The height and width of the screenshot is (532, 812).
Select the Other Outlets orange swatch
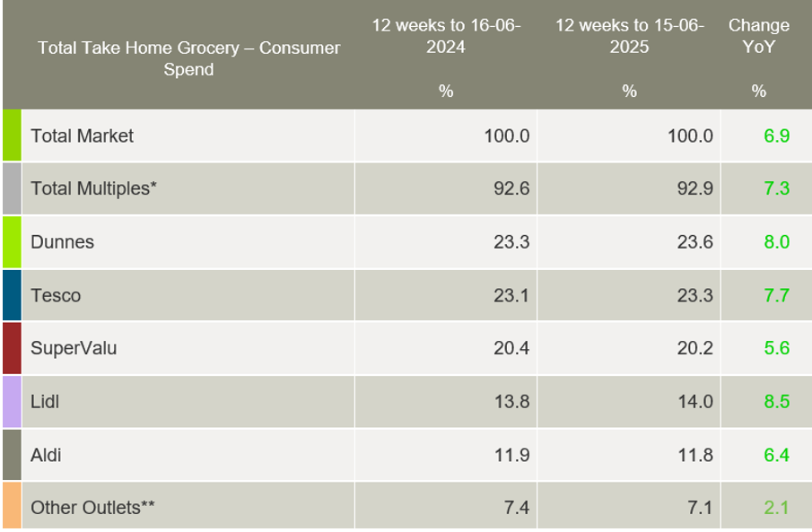[12, 507]
